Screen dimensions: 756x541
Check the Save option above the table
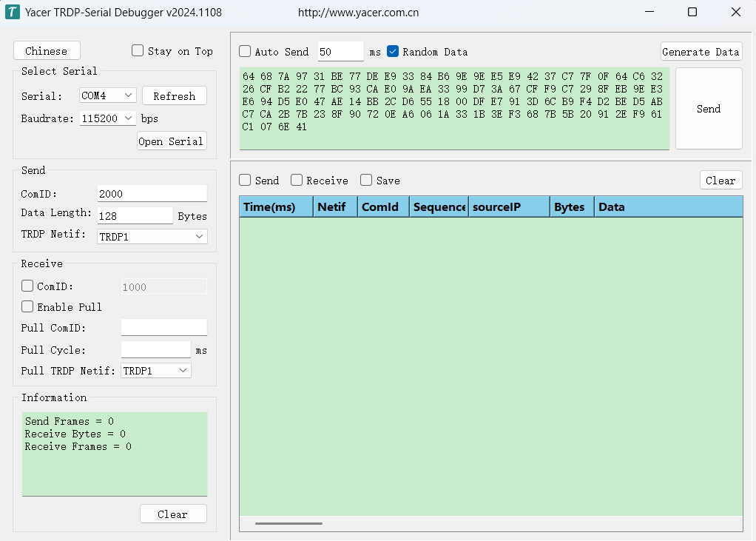pos(365,180)
